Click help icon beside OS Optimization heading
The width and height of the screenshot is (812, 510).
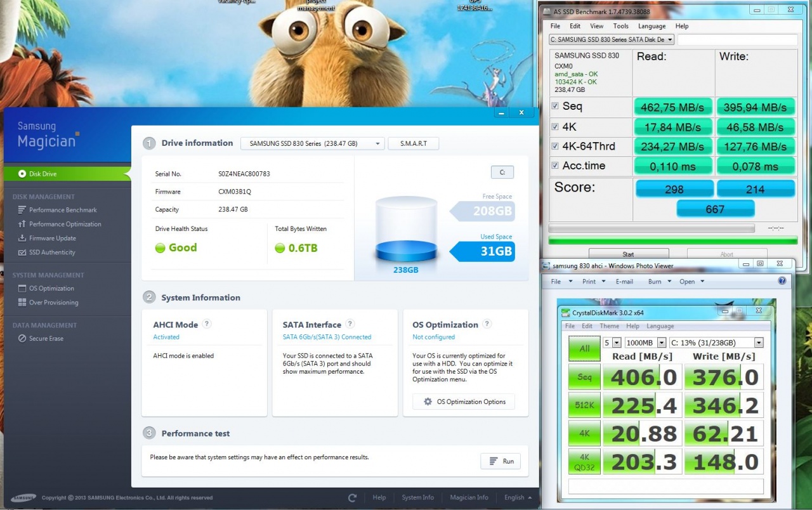487,324
